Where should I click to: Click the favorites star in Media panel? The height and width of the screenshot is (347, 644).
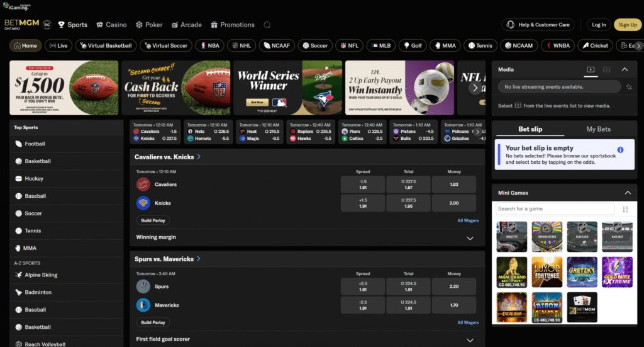(x=629, y=87)
